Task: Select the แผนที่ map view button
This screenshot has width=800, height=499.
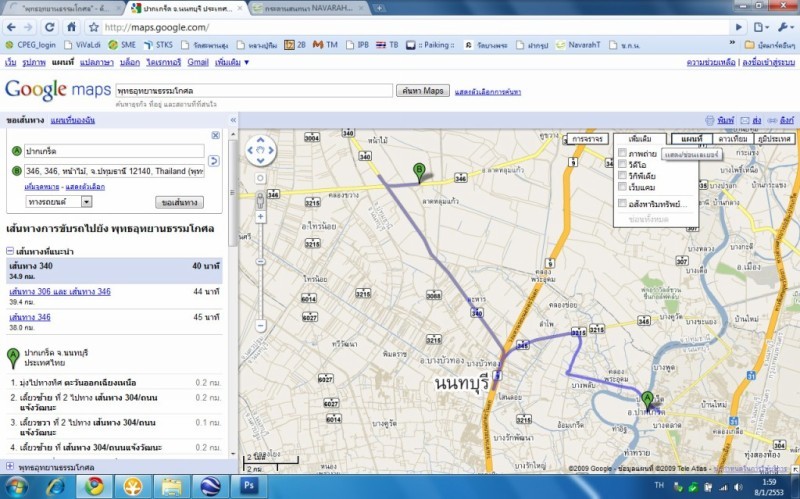Action: [x=692, y=139]
